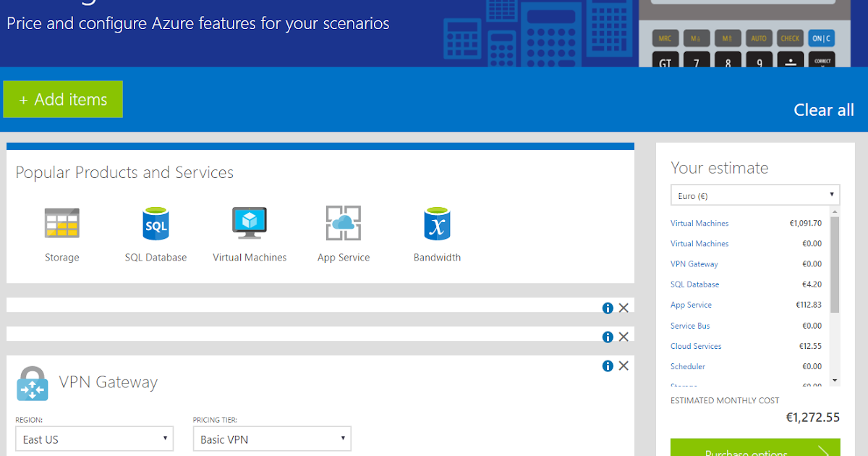868x456 pixels.
Task: Click the Popular Products and Services heading
Action: [x=124, y=172]
